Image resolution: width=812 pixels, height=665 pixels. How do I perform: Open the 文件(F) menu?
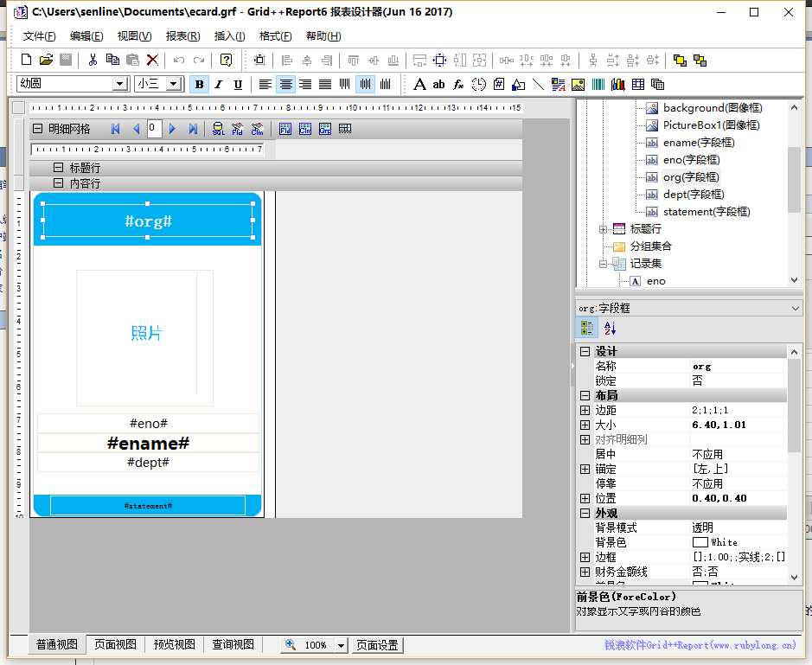(40, 36)
